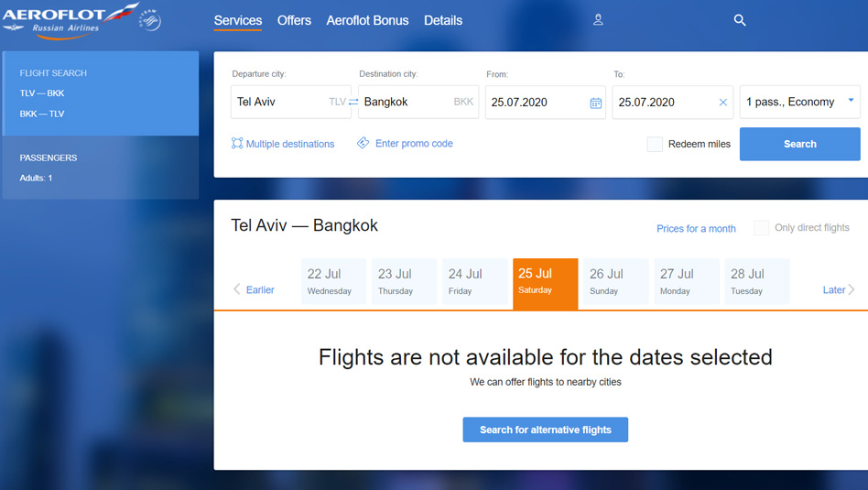The width and height of the screenshot is (868, 490).
Task: Click the promo code tag icon
Action: (x=363, y=143)
